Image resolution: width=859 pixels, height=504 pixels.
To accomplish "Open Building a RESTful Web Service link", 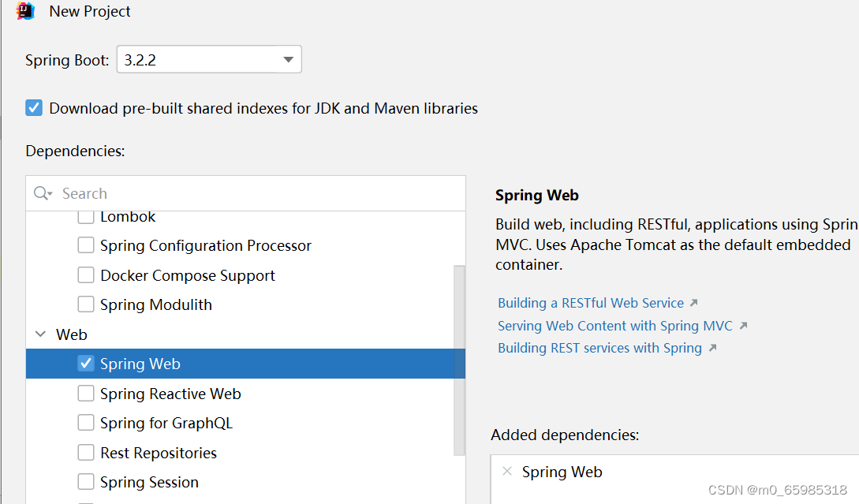I will [x=591, y=303].
